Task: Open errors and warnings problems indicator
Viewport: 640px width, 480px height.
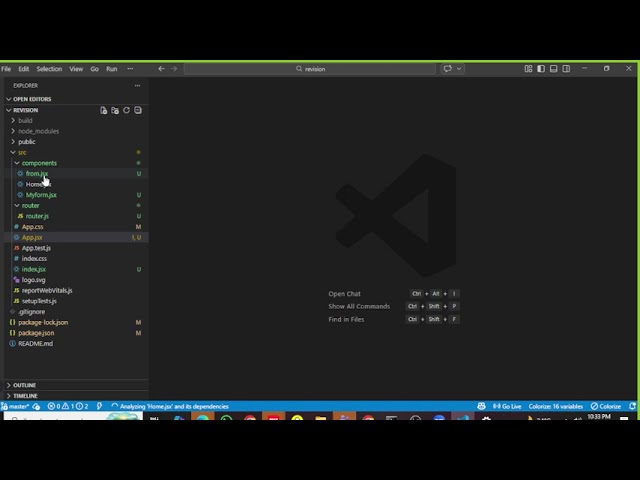Action: [x=68, y=407]
